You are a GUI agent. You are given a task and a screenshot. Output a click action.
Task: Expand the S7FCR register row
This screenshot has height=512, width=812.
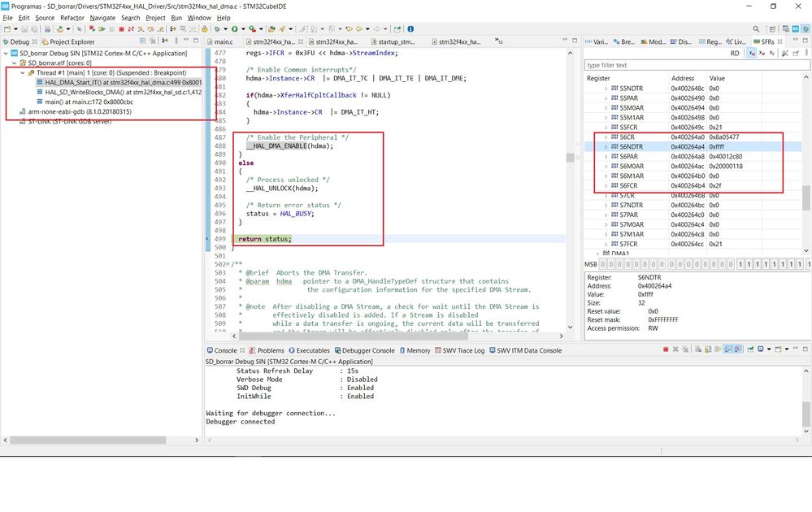[x=606, y=245]
